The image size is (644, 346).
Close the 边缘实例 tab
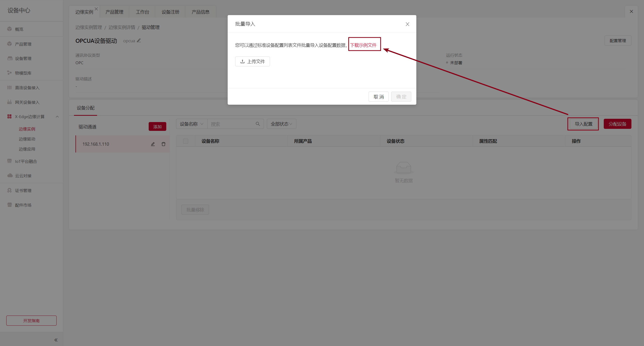(96, 9)
